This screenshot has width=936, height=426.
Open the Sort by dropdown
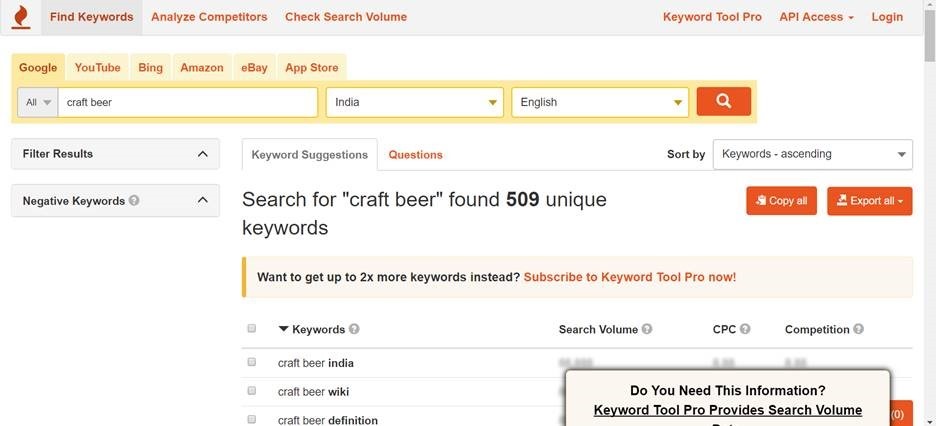[x=812, y=154]
